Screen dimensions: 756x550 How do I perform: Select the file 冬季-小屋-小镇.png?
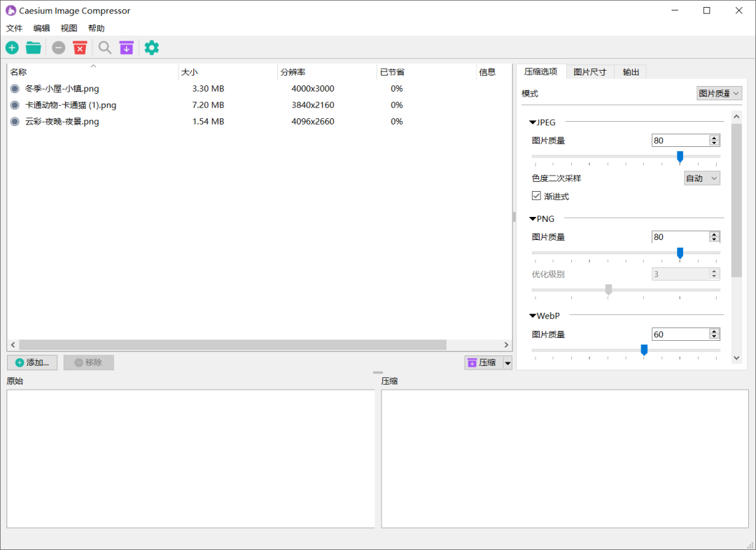coord(62,89)
